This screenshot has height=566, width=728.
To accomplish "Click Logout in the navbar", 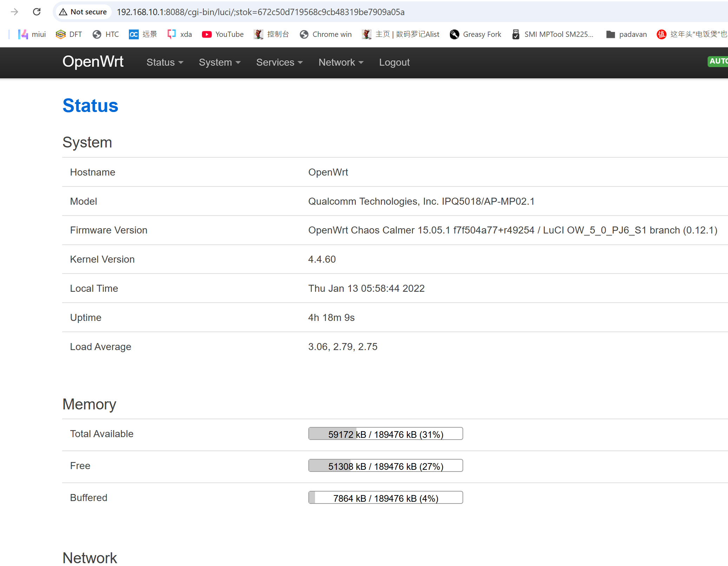I will (x=394, y=62).
